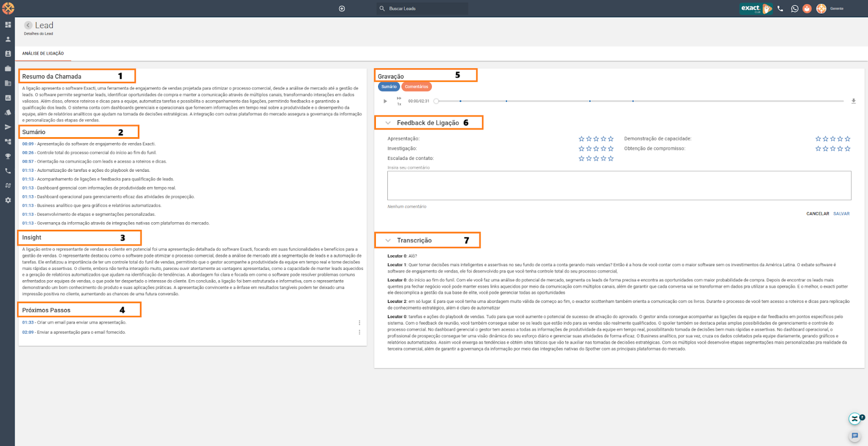
Task: Click 'Business analítico' summary line
Action: coord(92,206)
